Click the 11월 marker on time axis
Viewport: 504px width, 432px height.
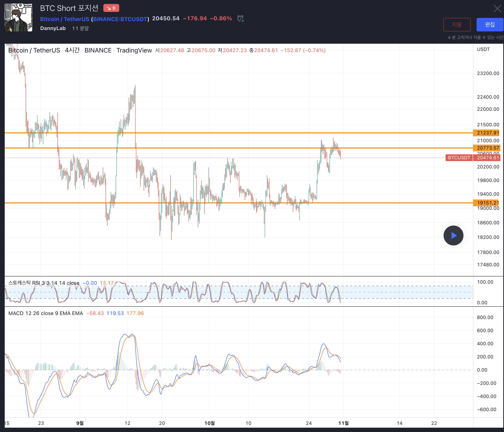(x=343, y=423)
